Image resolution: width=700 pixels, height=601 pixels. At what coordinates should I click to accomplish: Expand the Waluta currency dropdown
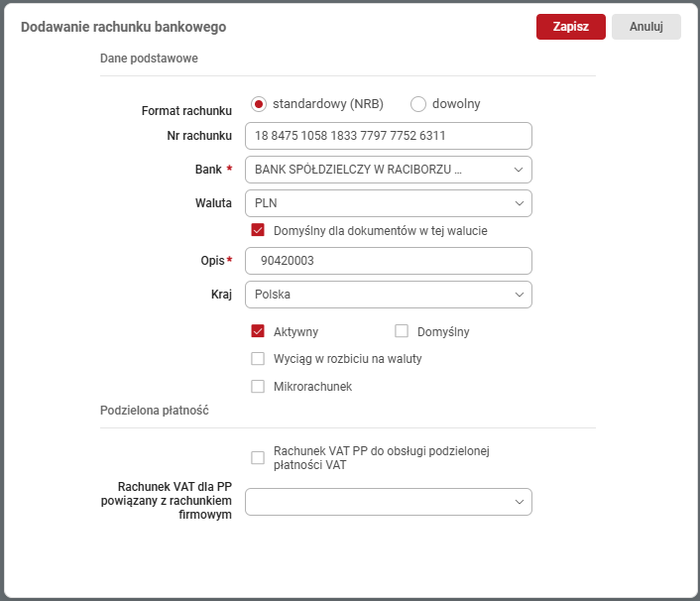388,203
